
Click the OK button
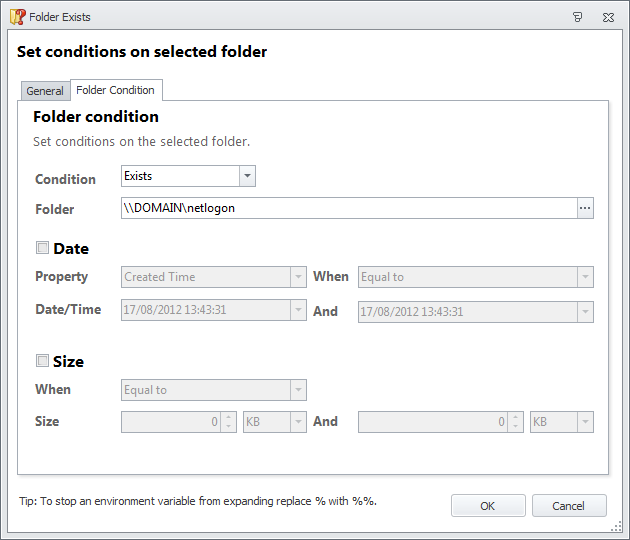click(x=487, y=506)
